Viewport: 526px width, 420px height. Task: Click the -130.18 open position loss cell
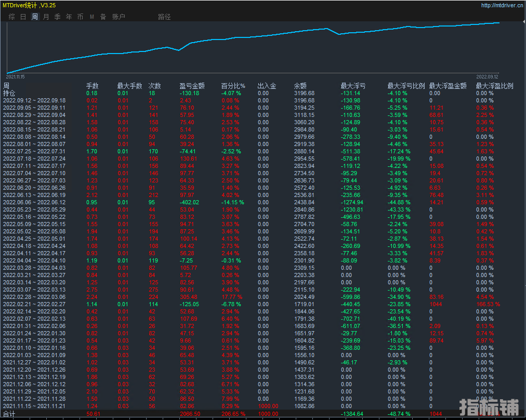point(189,93)
